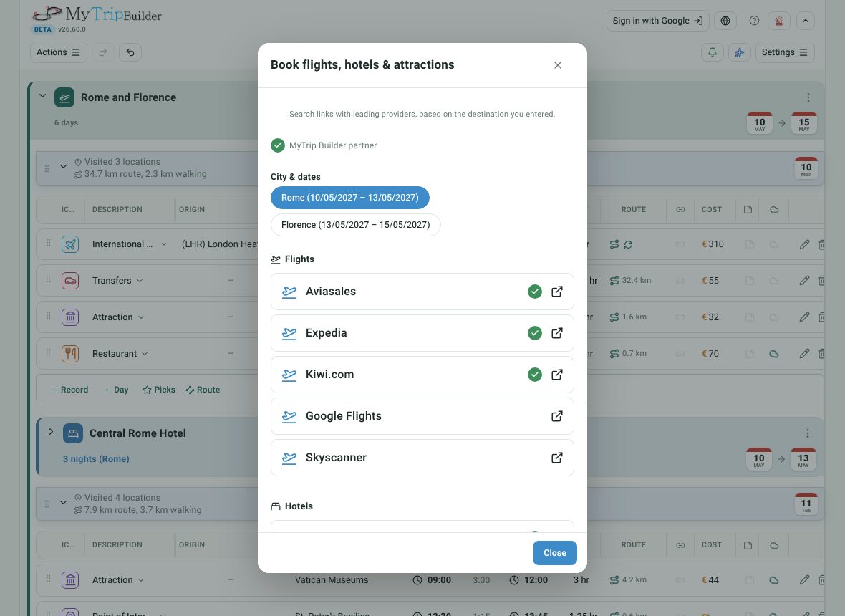845x616 pixels.
Task: Click the Transfers car icon
Action: (x=70, y=281)
